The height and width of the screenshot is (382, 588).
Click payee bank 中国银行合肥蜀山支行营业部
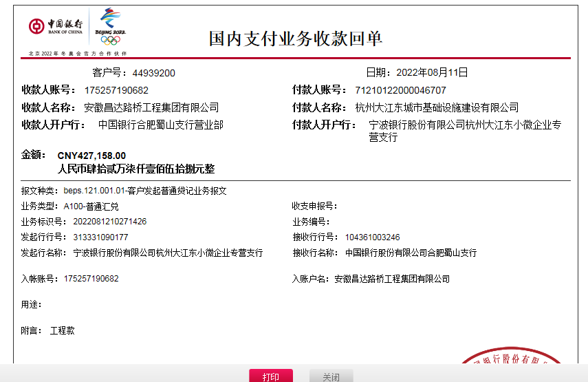pyautogui.click(x=160, y=125)
